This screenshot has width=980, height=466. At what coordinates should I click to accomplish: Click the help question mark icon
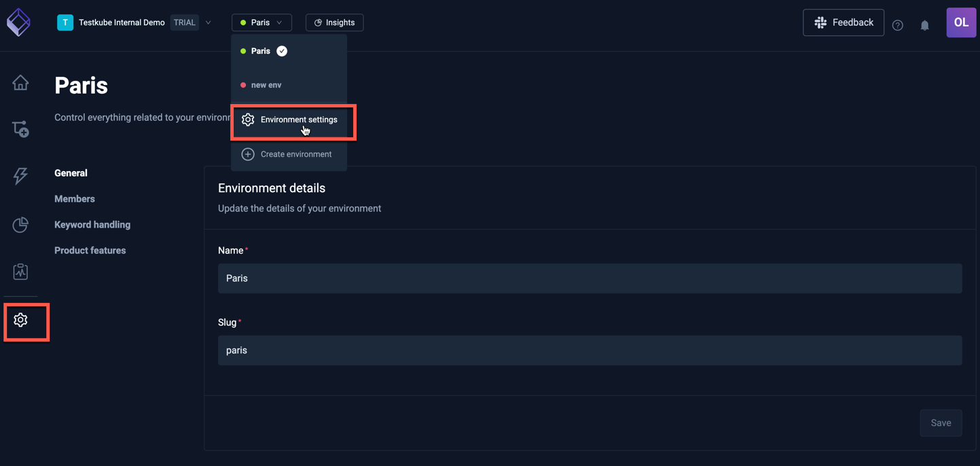pos(897,25)
